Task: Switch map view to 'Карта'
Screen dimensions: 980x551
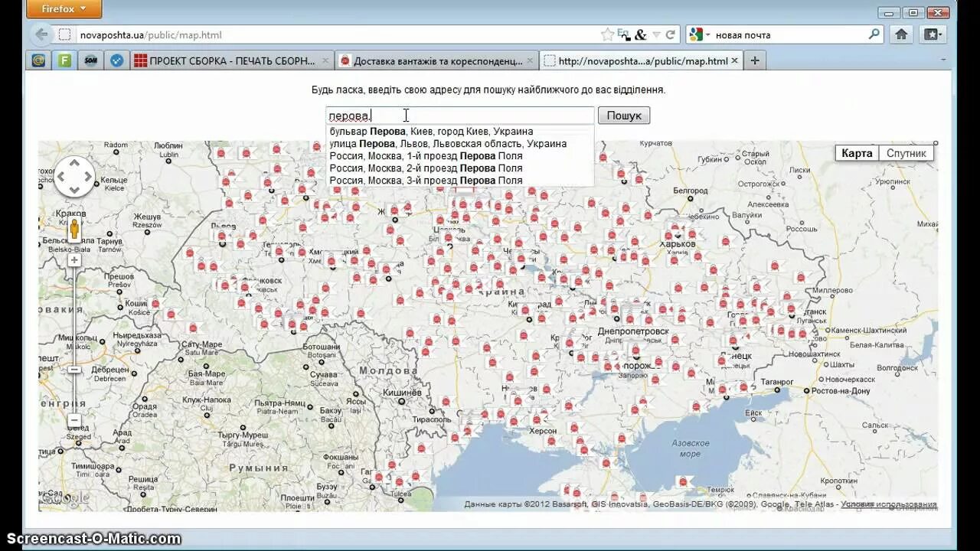Action: click(857, 153)
